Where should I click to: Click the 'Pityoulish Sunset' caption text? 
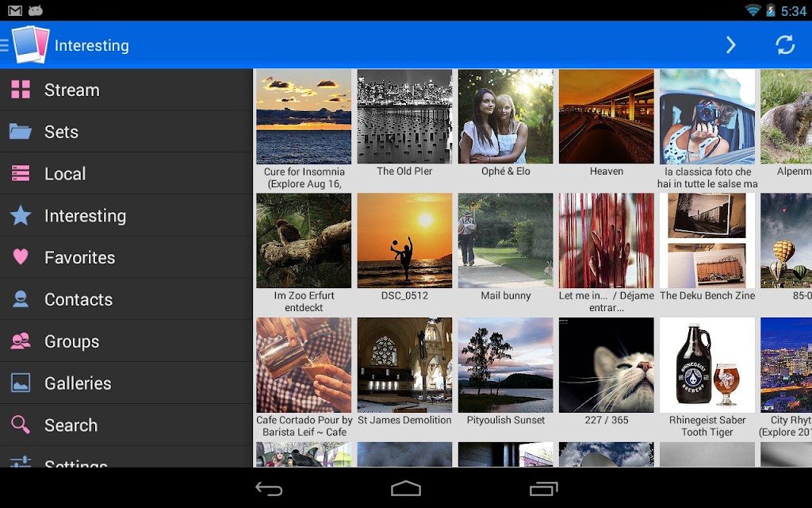[x=505, y=420]
